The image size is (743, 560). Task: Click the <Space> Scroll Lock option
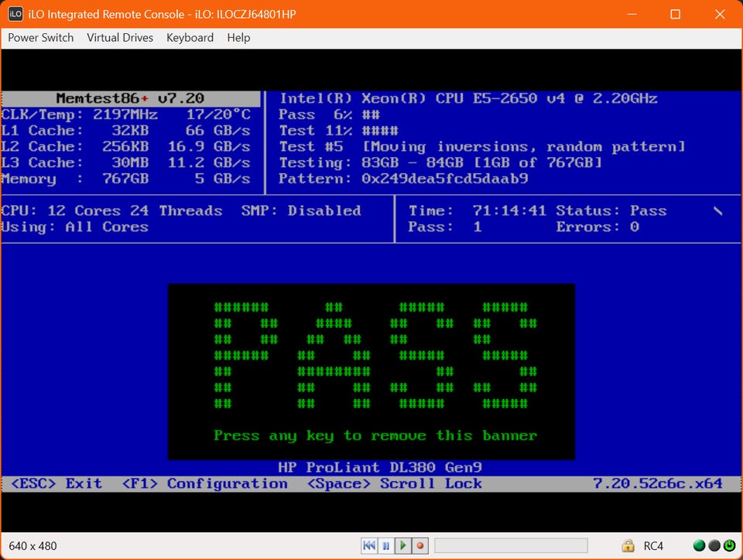click(394, 483)
